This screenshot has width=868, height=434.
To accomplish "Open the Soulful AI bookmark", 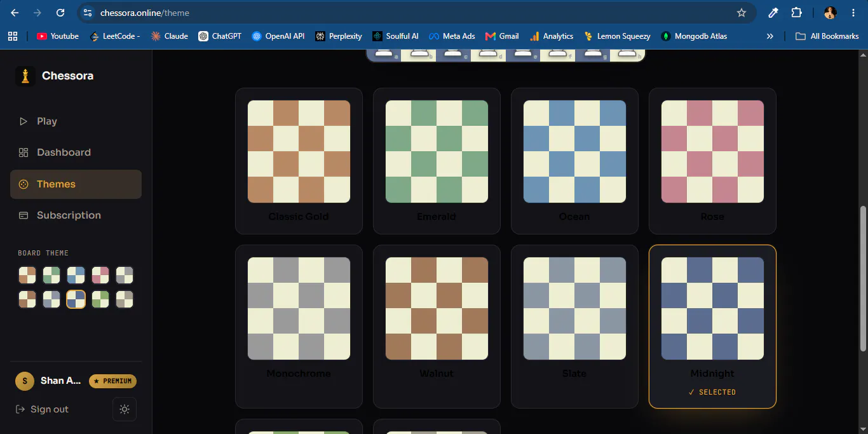I will pos(395,36).
